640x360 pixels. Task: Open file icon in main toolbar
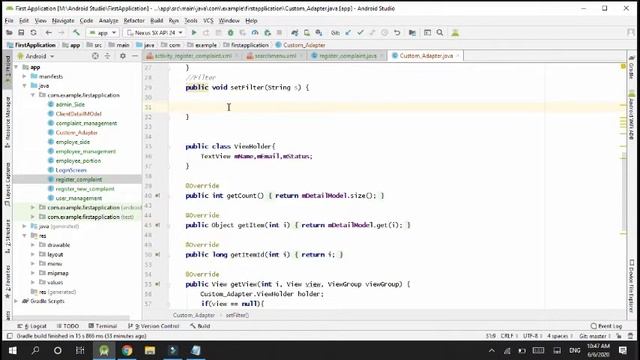(9, 33)
